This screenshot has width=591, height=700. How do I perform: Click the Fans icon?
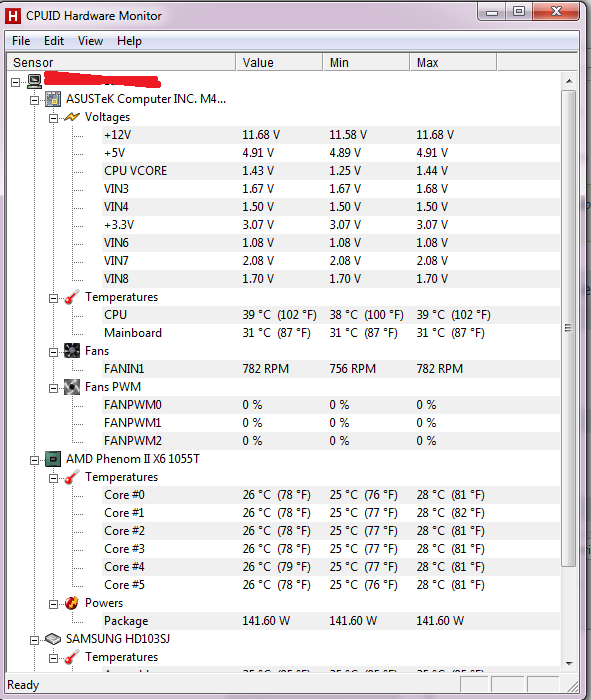tap(71, 351)
